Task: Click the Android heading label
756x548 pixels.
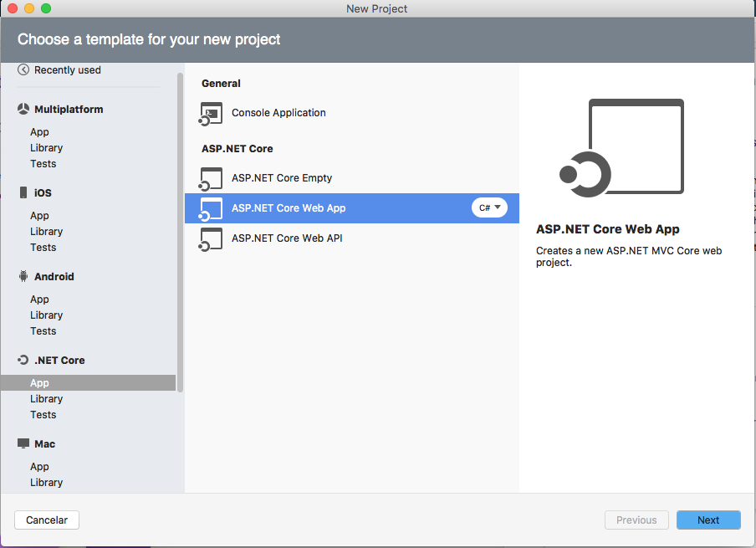Action: pos(54,276)
